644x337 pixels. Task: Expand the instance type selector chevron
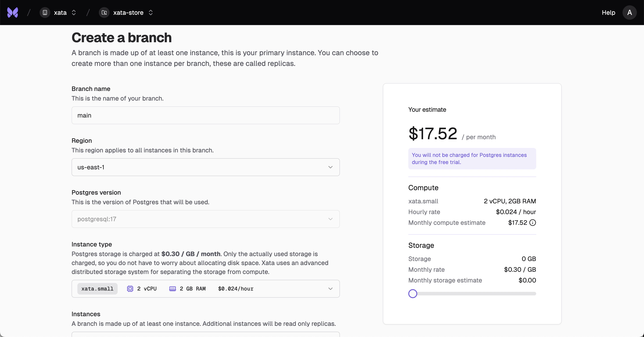coord(330,289)
